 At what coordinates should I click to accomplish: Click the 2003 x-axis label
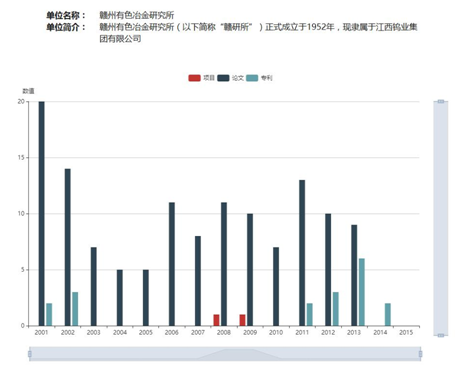point(94,332)
